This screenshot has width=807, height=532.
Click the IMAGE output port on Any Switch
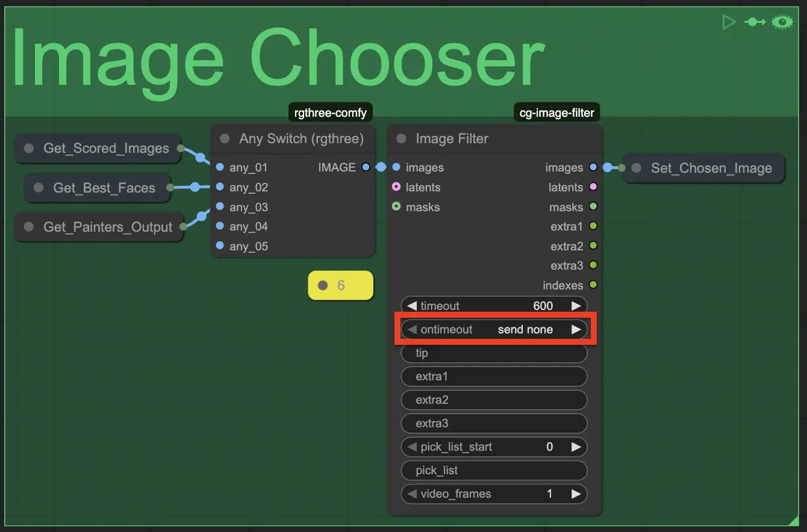(x=366, y=167)
